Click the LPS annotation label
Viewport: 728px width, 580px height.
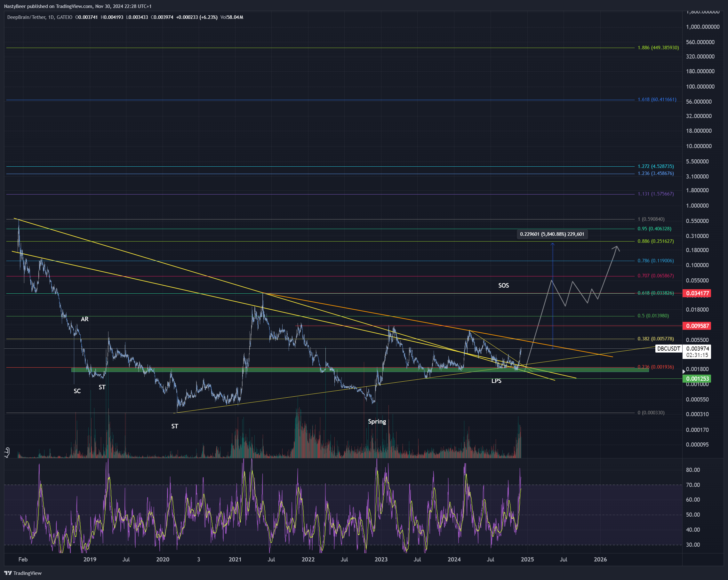click(x=496, y=381)
